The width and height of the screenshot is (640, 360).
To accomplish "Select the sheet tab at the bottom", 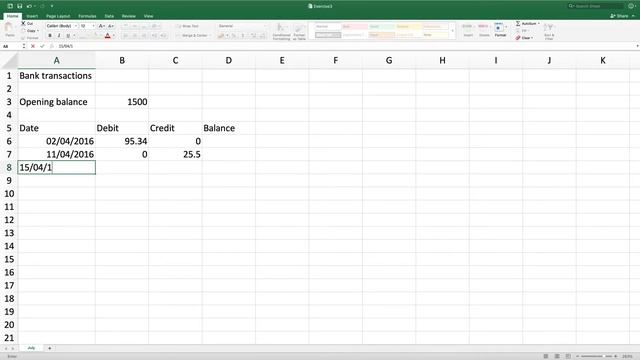I will [x=31, y=348].
